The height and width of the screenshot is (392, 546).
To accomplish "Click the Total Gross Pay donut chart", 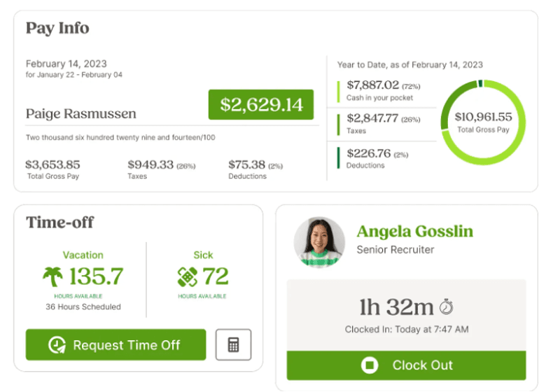I will coord(483,122).
